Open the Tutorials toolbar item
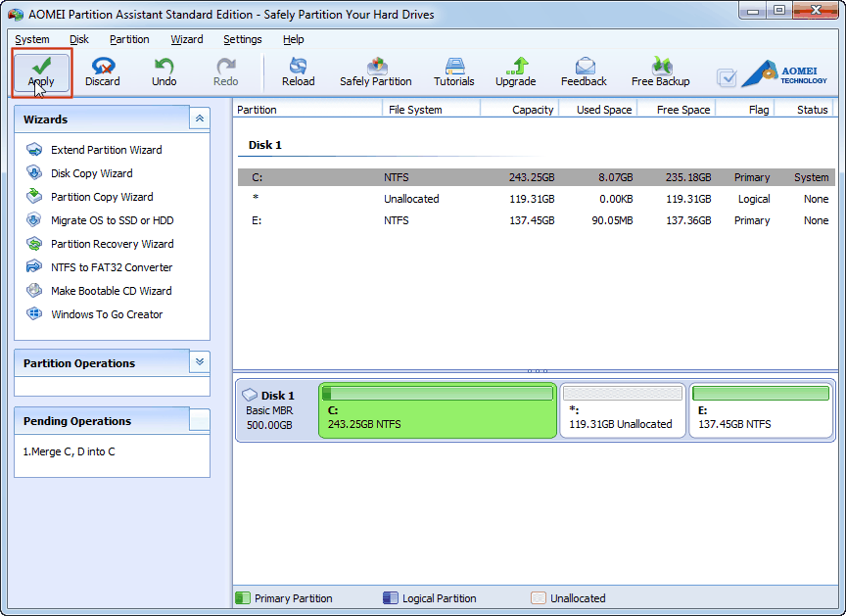This screenshot has height=616, width=846. point(454,72)
